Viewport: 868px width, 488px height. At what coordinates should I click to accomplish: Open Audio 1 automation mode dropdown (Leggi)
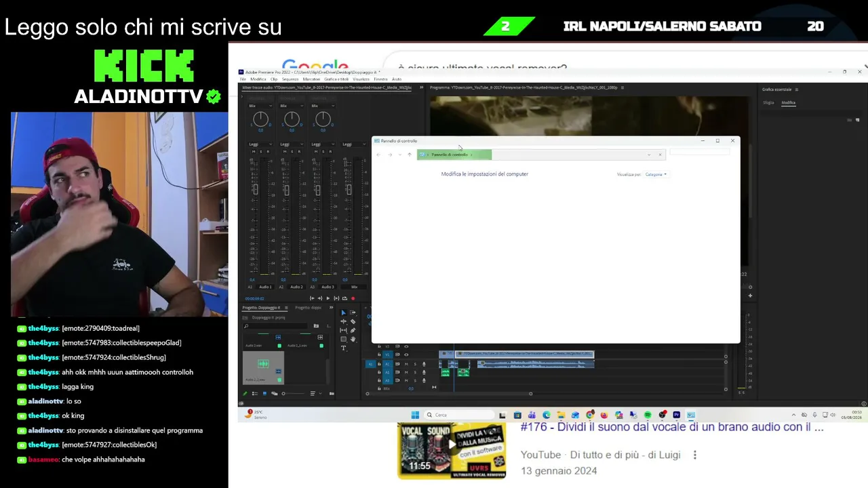tap(260, 144)
